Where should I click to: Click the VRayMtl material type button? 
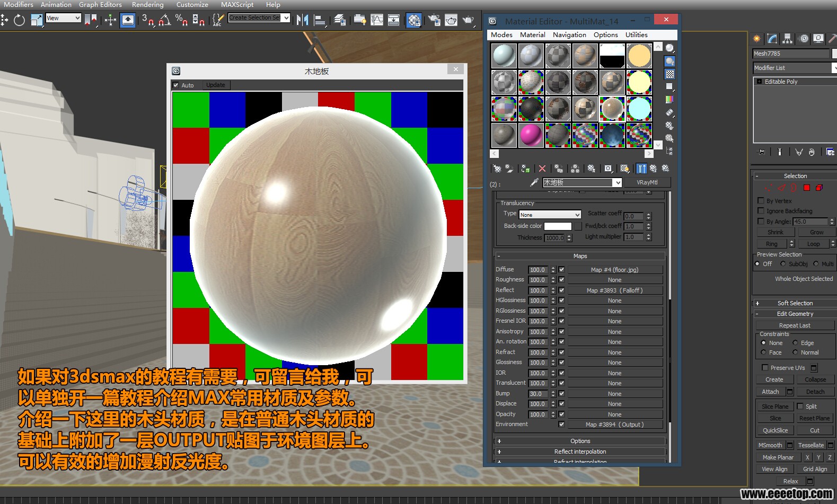(x=647, y=182)
